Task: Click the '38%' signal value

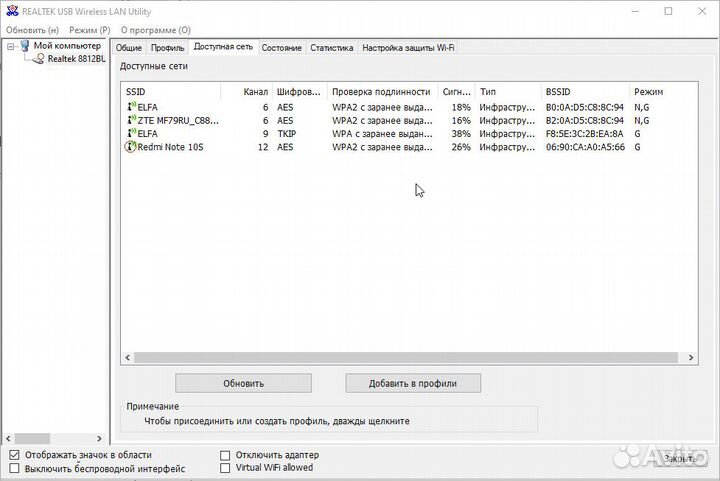Action: click(x=461, y=134)
